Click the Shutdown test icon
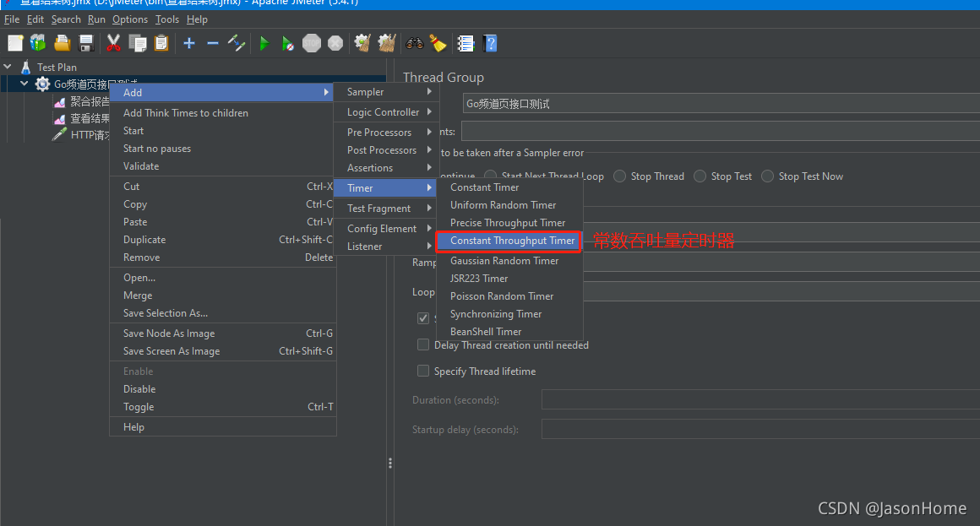 tap(335, 43)
